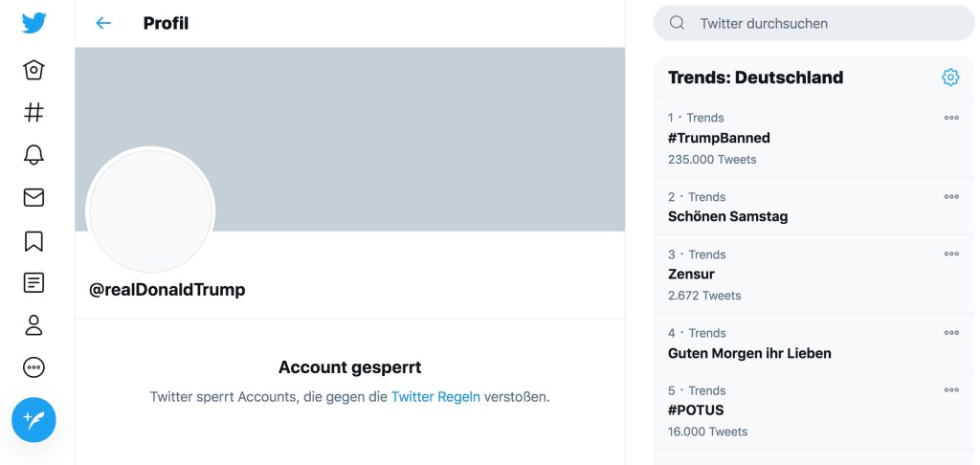Open Trends settings gear icon
This screenshot has width=980, height=465.
coord(950,77)
